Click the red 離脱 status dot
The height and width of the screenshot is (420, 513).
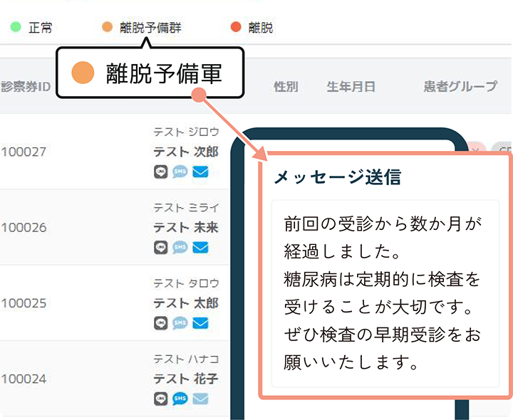236,27
